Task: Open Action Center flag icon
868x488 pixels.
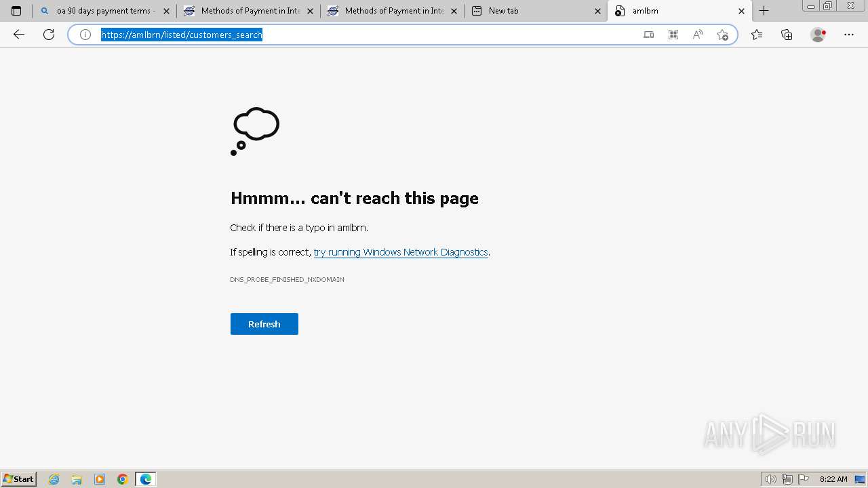Action: (804, 479)
